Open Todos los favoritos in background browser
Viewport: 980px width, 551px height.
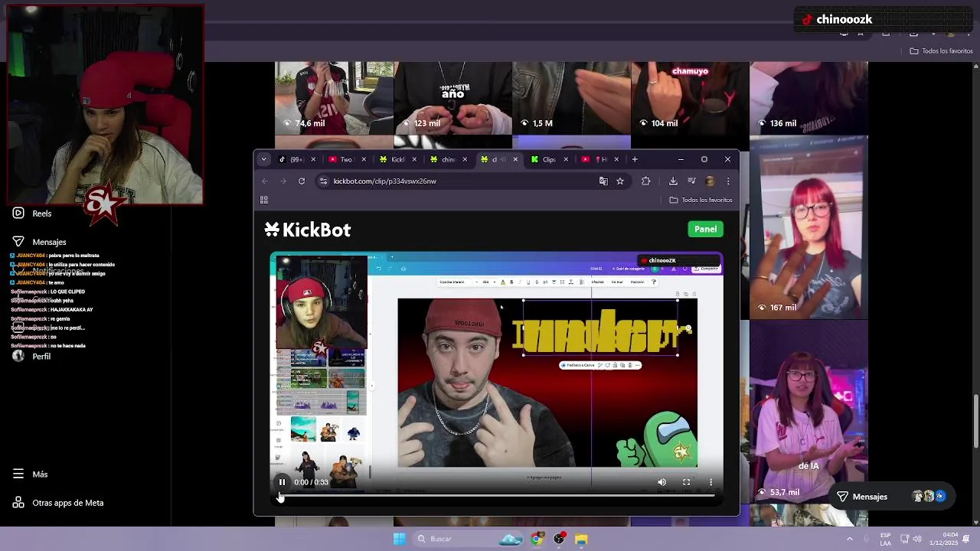(941, 51)
